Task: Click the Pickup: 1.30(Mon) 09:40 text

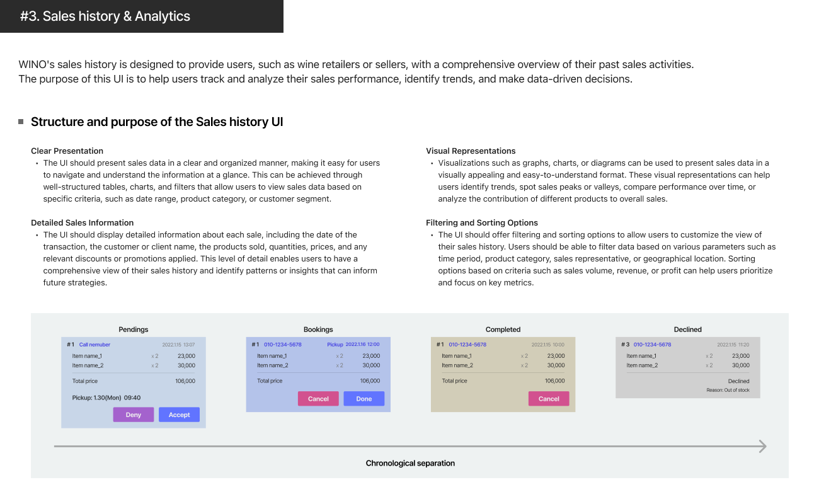Action: tap(106, 398)
